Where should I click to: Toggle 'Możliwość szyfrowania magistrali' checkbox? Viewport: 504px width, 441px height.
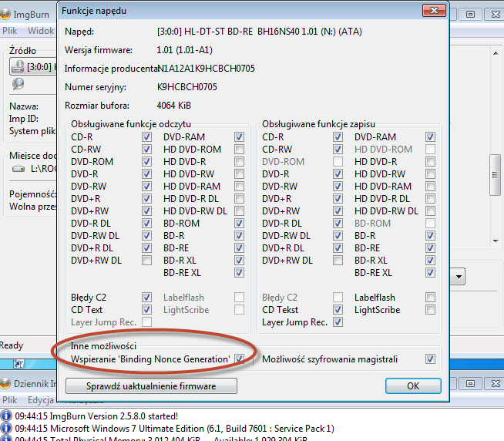(x=430, y=359)
